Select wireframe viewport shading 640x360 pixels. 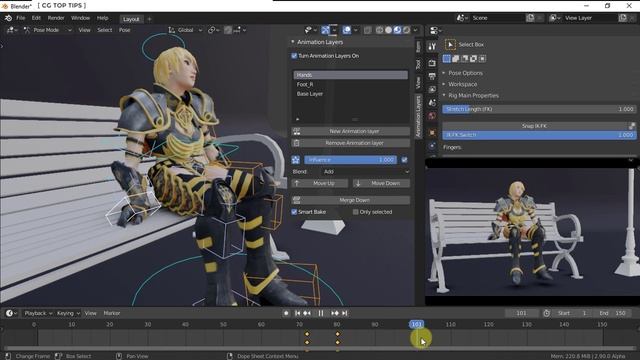[379, 30]
